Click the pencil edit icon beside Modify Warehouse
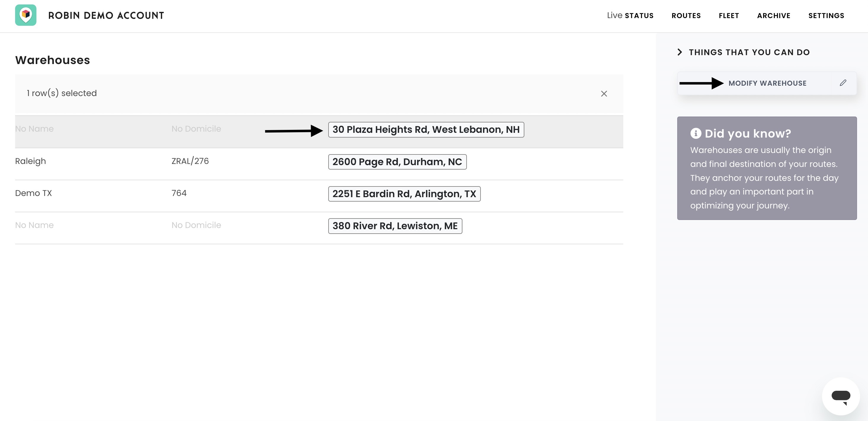Viewport: 868px width, 421px height. [x=843, y=83]
